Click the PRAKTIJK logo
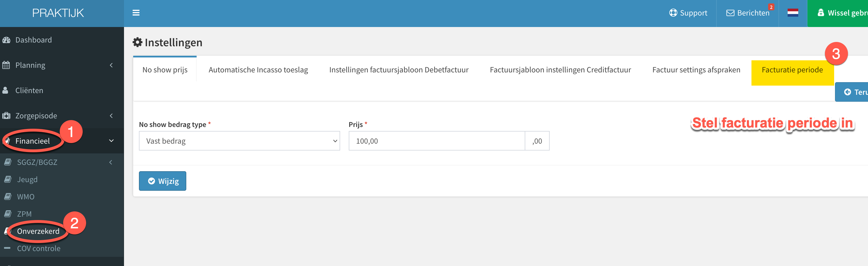This screenshot has height=266, width=868. click(x=58, y=13)
